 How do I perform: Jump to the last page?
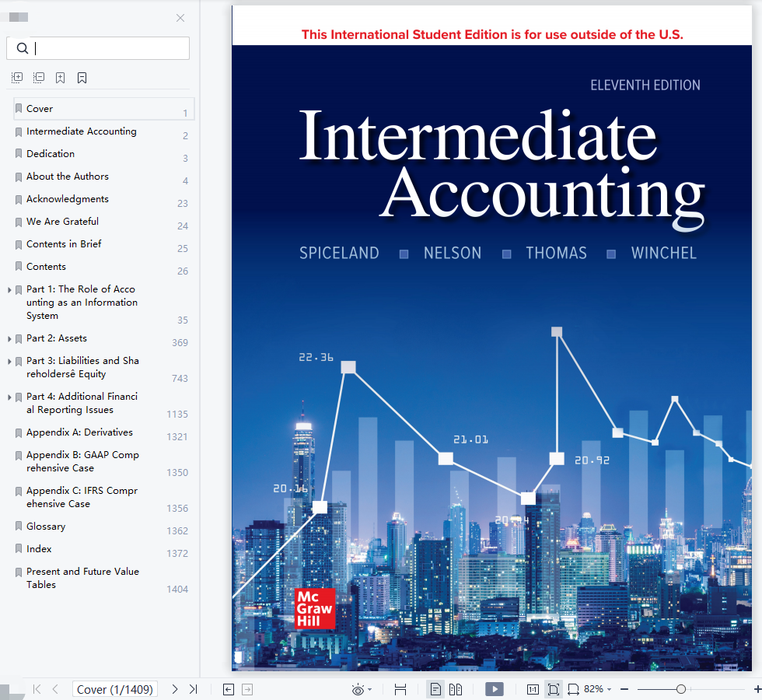(x=194, y=689)
